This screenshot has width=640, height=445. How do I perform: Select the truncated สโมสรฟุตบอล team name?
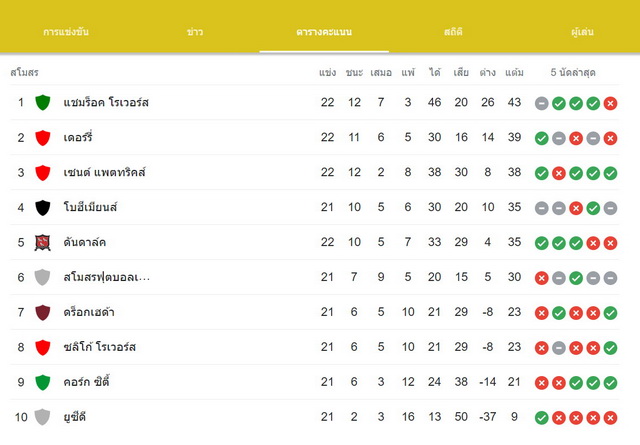point(107,278)
